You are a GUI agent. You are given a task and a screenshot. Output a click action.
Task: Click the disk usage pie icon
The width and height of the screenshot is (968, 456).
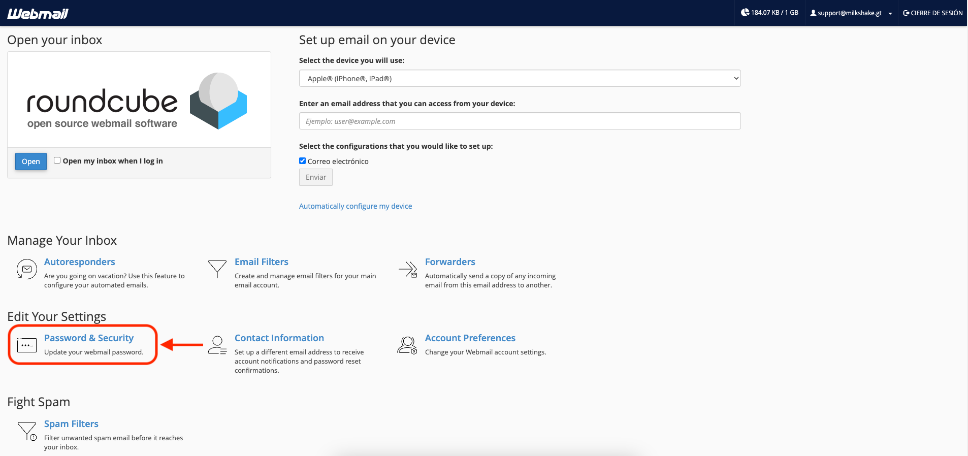tap(745, 13)
